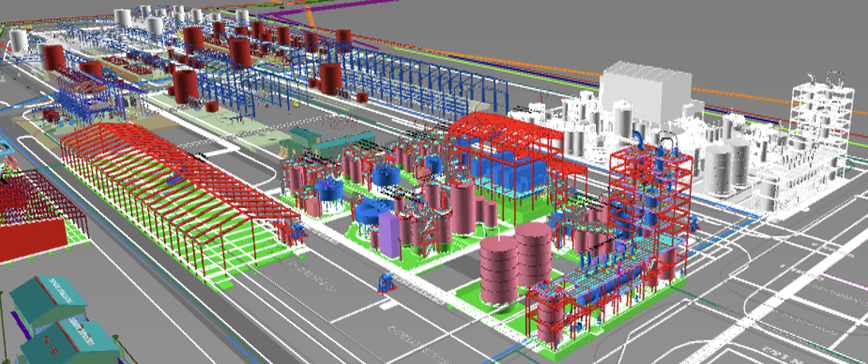Select the purple rectangular box
This screenshot has width=868, height=364.
point(389,235)
